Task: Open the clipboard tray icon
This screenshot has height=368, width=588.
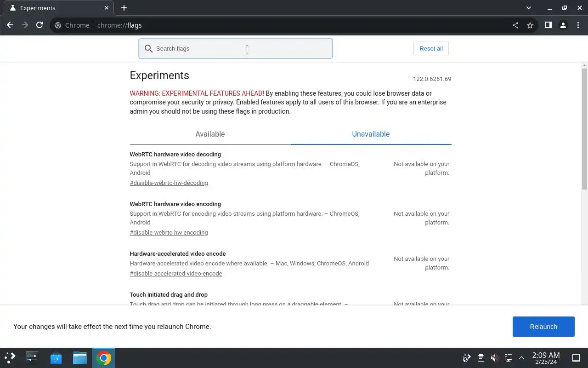Action: (481, 358)
